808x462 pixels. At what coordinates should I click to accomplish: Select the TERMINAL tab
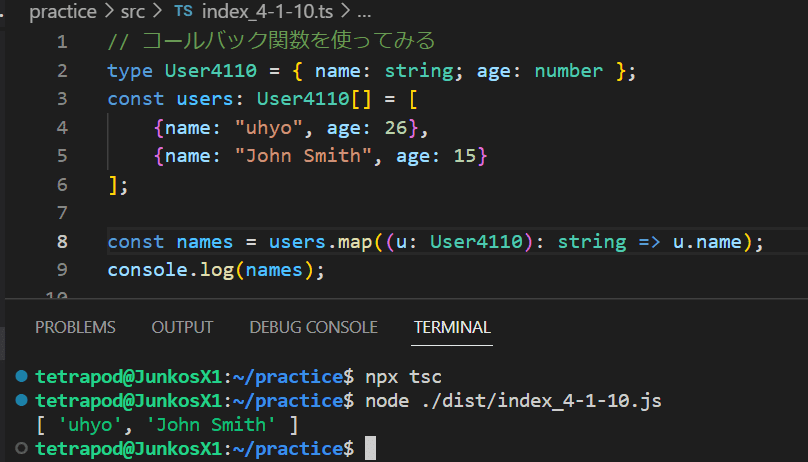[x=452, y=327]
